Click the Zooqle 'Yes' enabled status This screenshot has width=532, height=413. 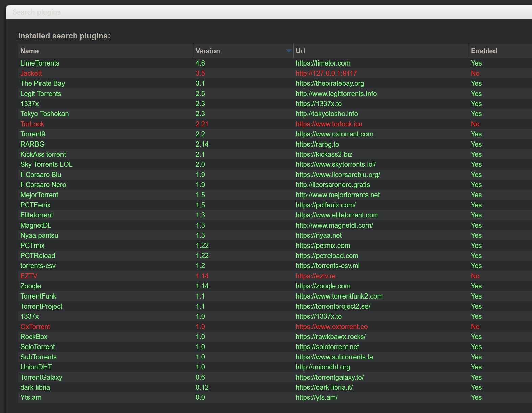click(476, 286)
